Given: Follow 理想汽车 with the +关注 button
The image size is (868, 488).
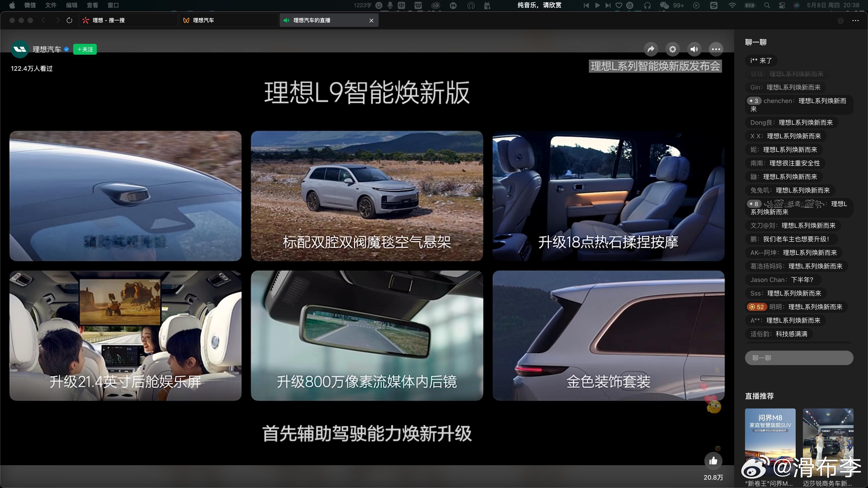Looking at the screenshot, I should pyautogui.click(x=85, y=49).
